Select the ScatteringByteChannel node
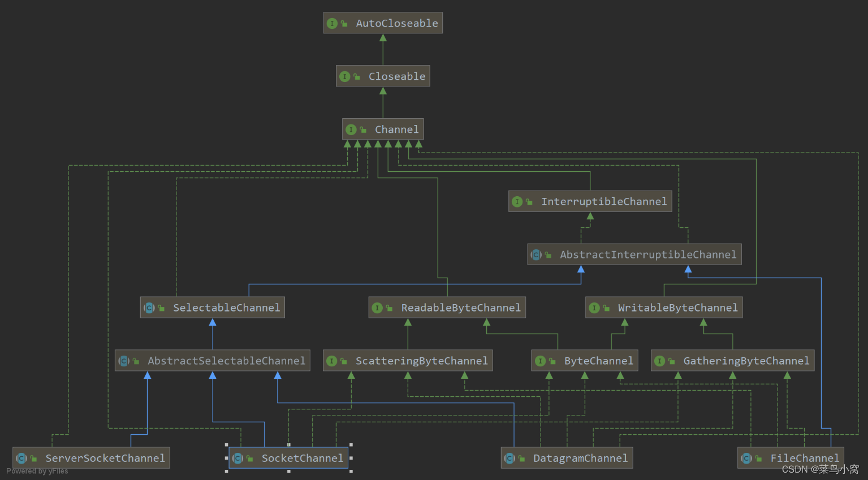 tap(408, 361)
